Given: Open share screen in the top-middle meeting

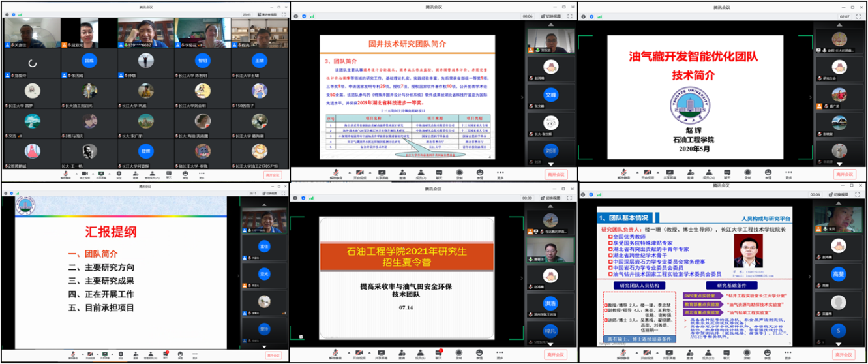Looking at the screenshot, I should tap(382, 173).
